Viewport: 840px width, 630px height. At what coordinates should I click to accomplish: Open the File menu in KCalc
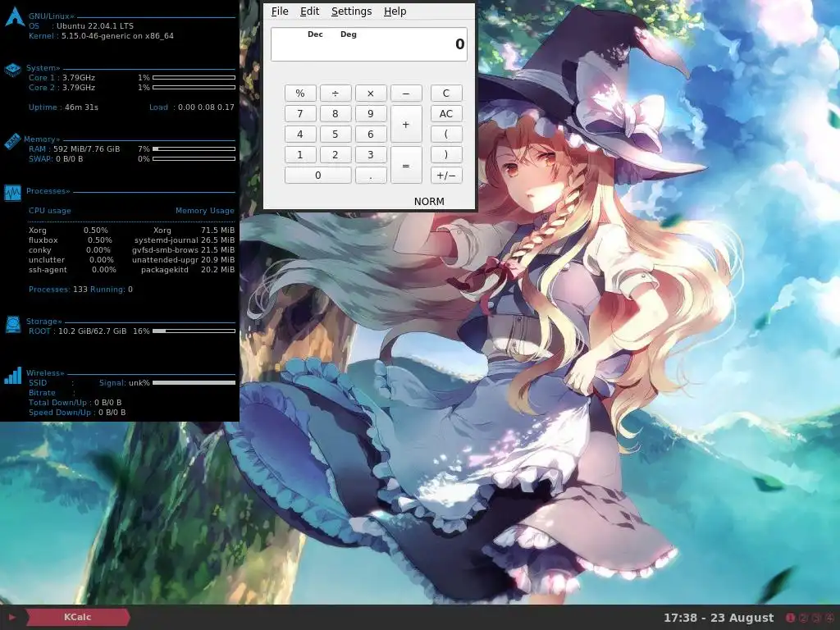(280, 11)
